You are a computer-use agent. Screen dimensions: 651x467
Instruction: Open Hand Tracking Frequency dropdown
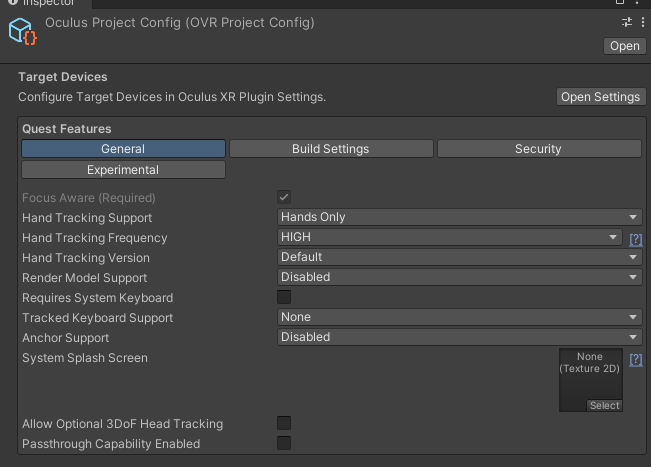(450, 237)
